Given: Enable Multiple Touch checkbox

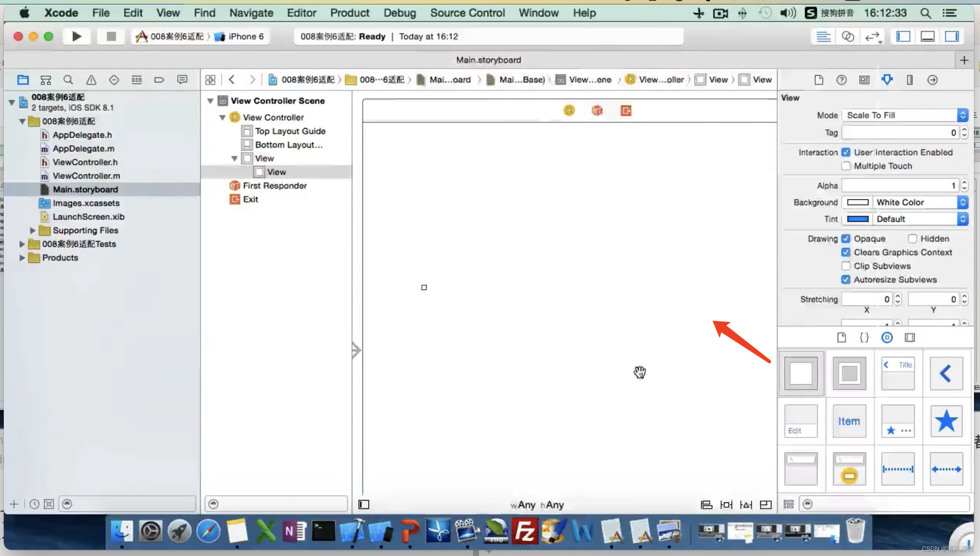Looking at the screenshot, I should click(x=846, y=166).
